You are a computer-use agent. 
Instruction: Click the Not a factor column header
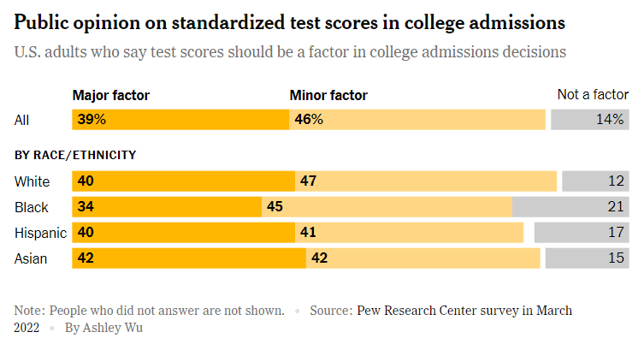click(593, 94)
